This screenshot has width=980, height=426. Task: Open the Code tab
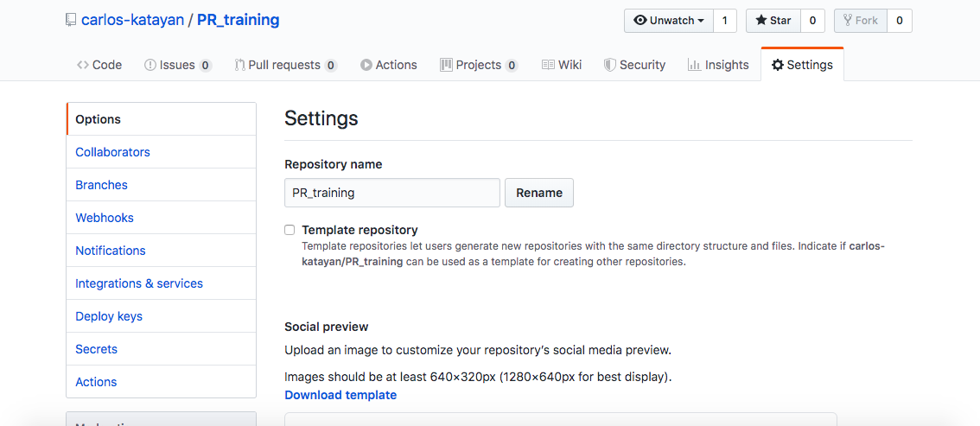coord(99,65)
